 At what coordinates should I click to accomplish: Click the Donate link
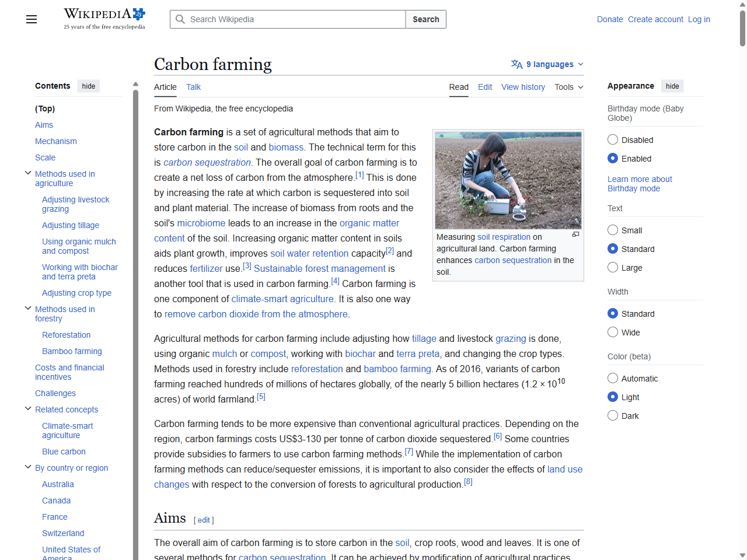(x=610, y=19)
